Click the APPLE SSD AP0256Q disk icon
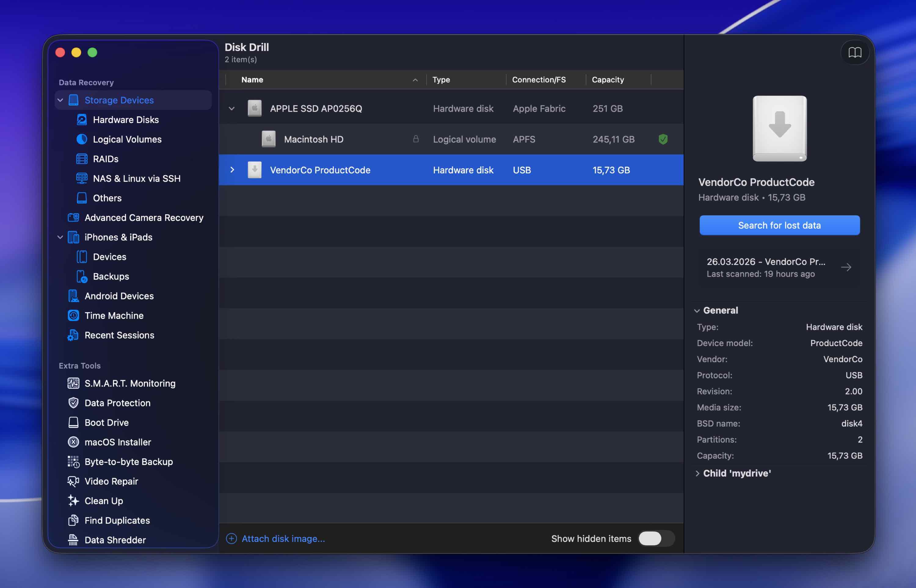Screen dimensions: 916x588 [x=254, y=108]
